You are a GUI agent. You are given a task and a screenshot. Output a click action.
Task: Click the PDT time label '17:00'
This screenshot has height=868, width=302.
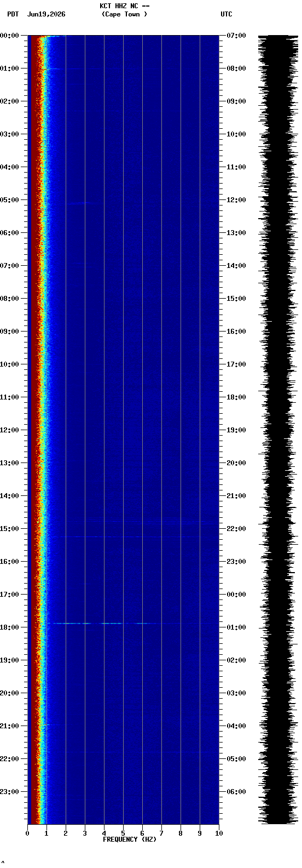[9, 595]
